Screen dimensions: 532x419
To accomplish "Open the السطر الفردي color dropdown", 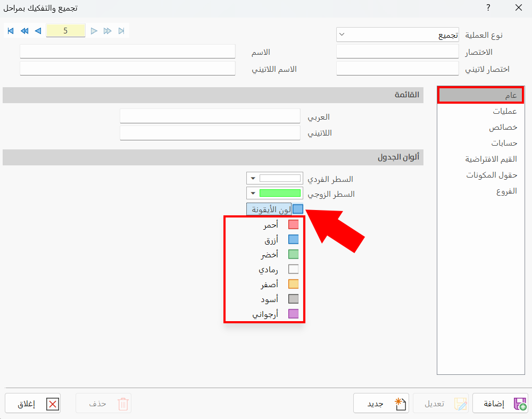I will pos(253,178).
